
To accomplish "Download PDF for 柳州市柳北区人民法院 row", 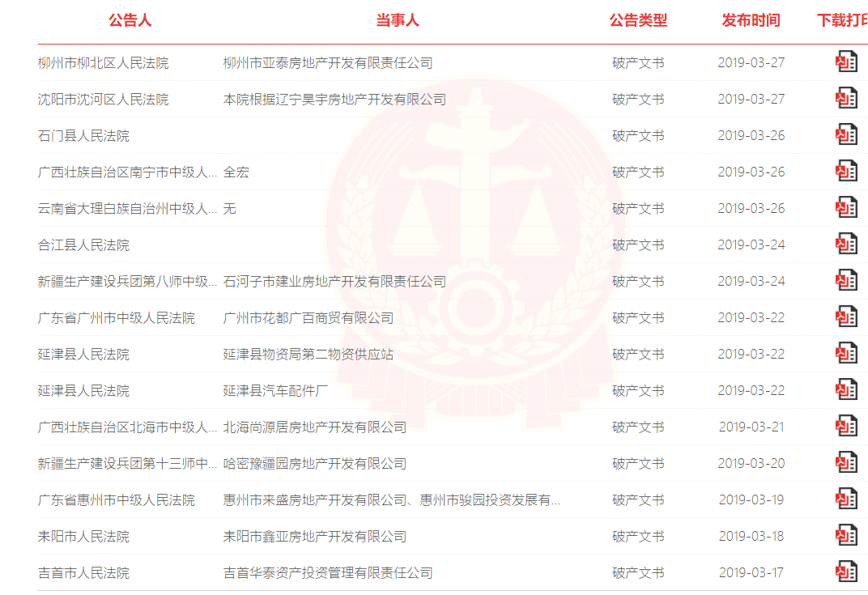I will pos(846,62).
